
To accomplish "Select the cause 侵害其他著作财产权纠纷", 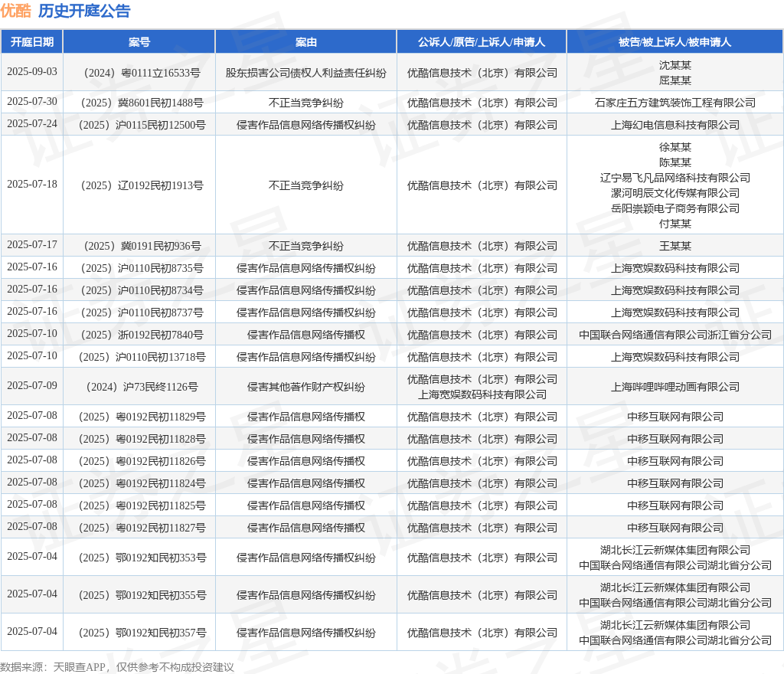I will click(306, 387).
